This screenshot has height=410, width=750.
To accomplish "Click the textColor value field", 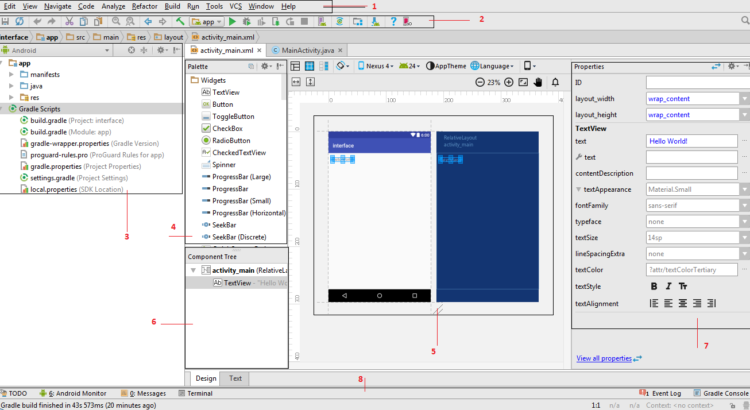I will (692, 270).
